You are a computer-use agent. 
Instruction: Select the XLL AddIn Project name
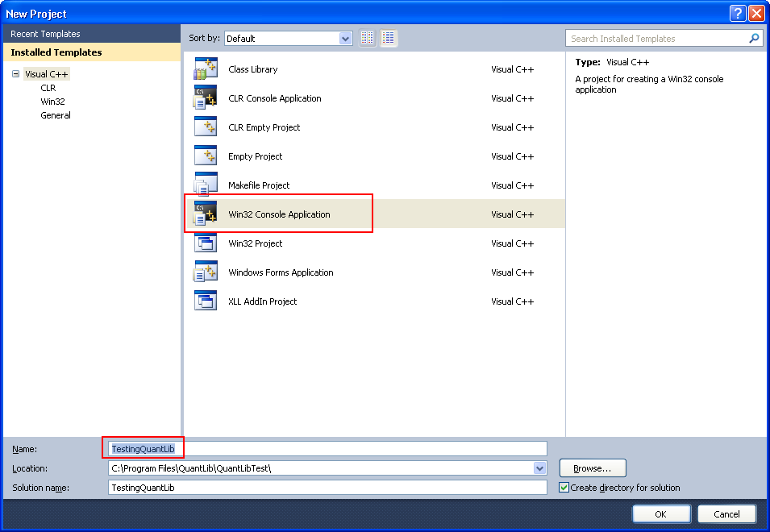coord(263,301)
